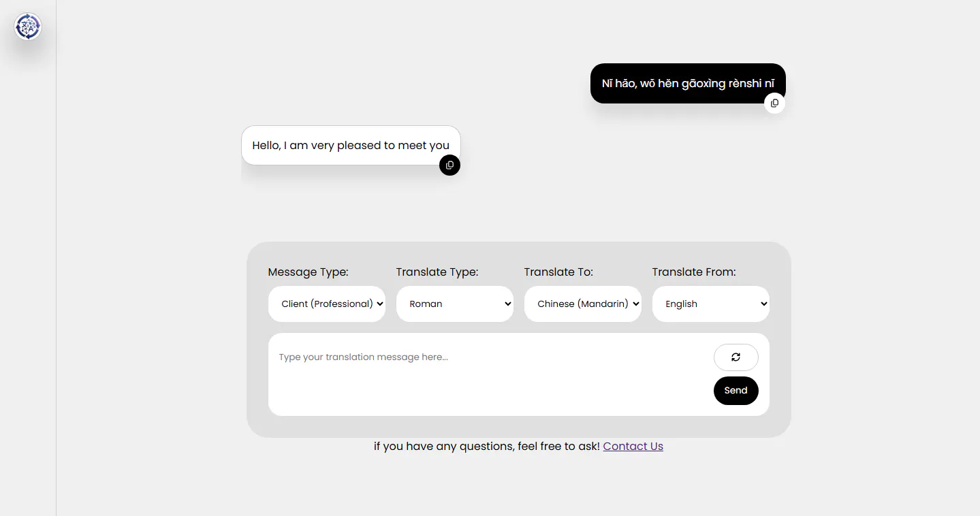Click the 'Translate From:' label
Screen dimensions: 980x516
pos(694,272)
